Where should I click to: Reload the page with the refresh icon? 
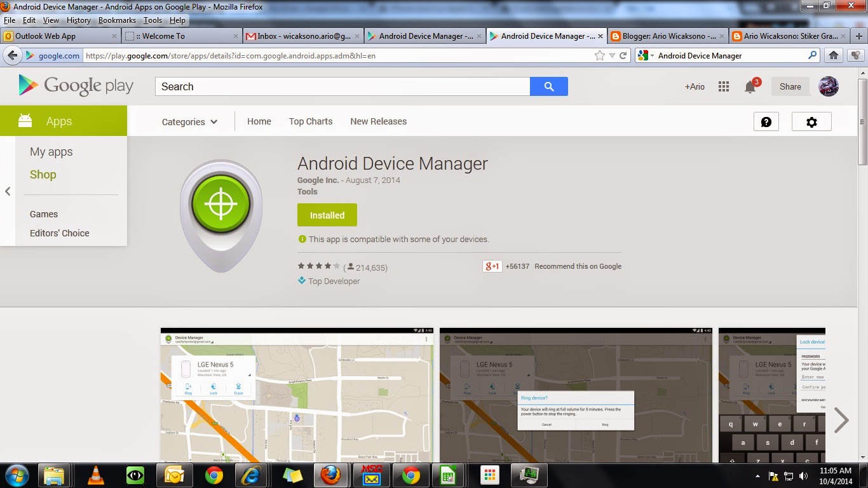[x=623, y=55]
